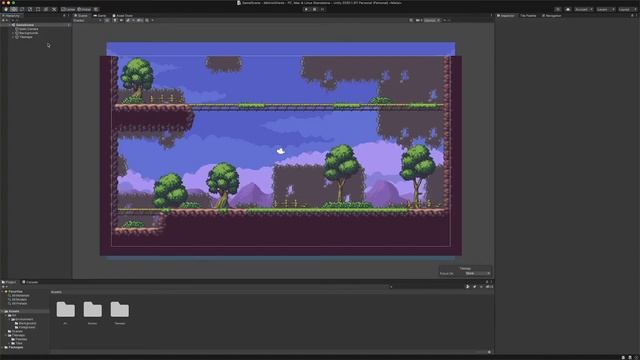The height and width of the screenshot is (360, 640).
Task: Expand the Packages folder in Project tree
Action: point(2,347)
